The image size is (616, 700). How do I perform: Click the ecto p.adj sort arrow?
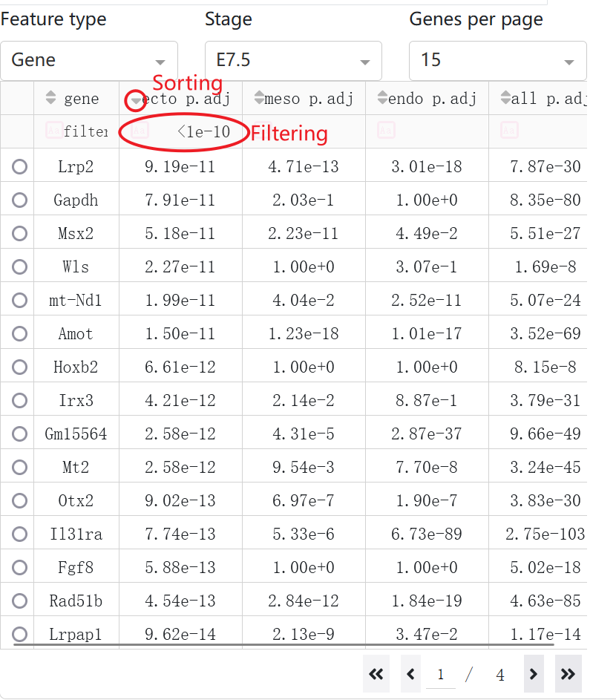[136, 99]
